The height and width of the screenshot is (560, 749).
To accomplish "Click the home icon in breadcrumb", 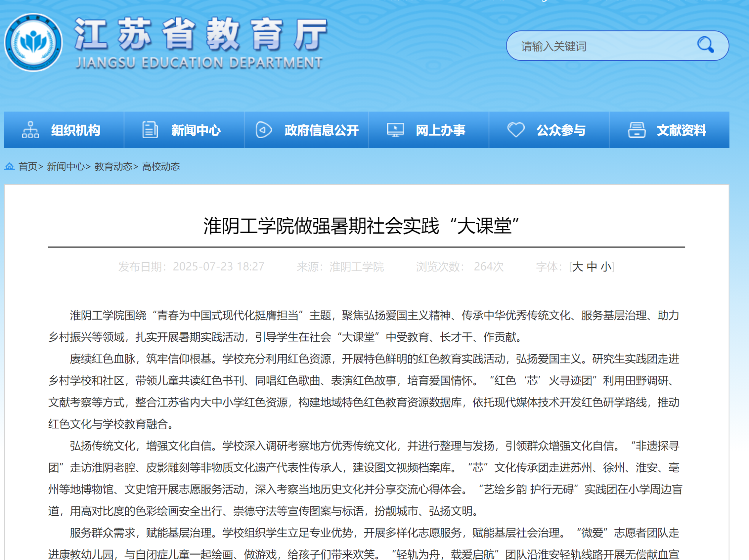I will coord(10,167).
